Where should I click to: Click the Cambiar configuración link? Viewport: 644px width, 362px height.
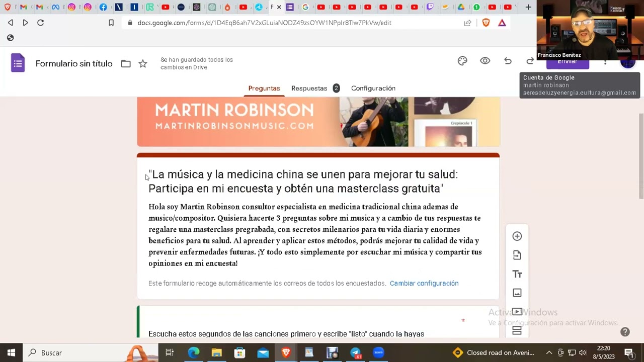click(424, 284)
